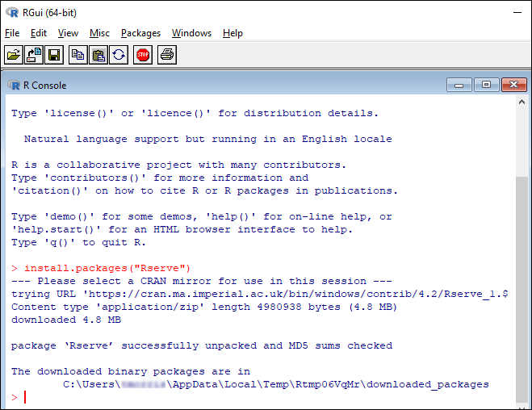Maximize the R Console child window
Screen dimensions: 532x410
pos(487,85)
